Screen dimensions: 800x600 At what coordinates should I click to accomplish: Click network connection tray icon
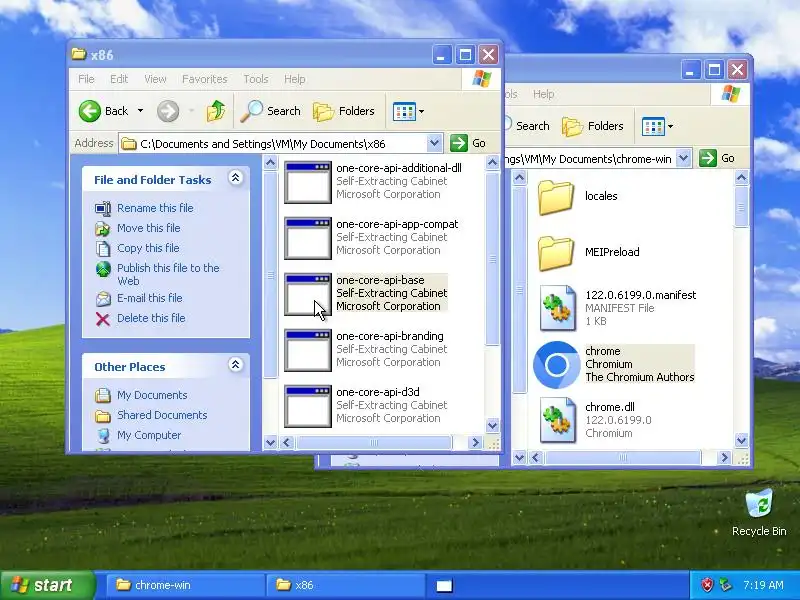pos(724,585)
